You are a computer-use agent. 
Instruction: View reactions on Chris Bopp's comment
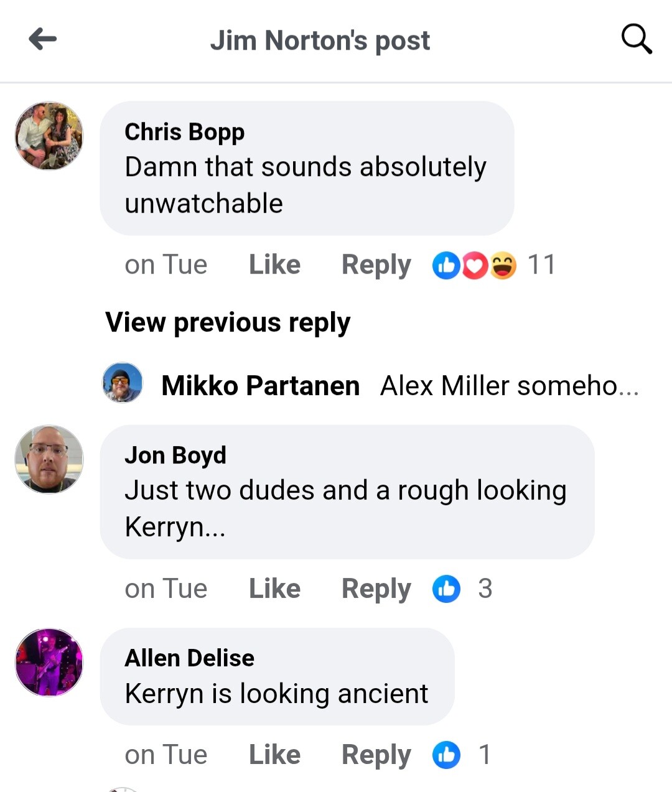click(x=493, y=265)
